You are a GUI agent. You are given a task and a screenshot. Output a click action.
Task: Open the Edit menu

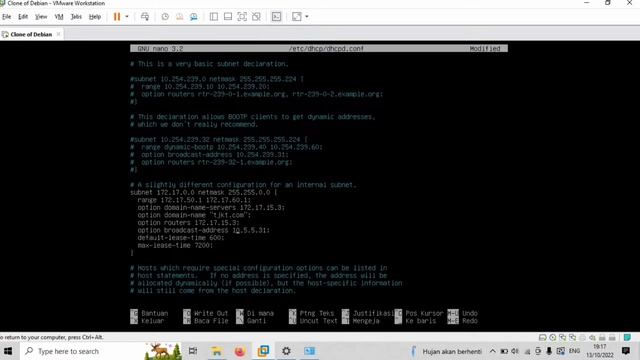23,17
